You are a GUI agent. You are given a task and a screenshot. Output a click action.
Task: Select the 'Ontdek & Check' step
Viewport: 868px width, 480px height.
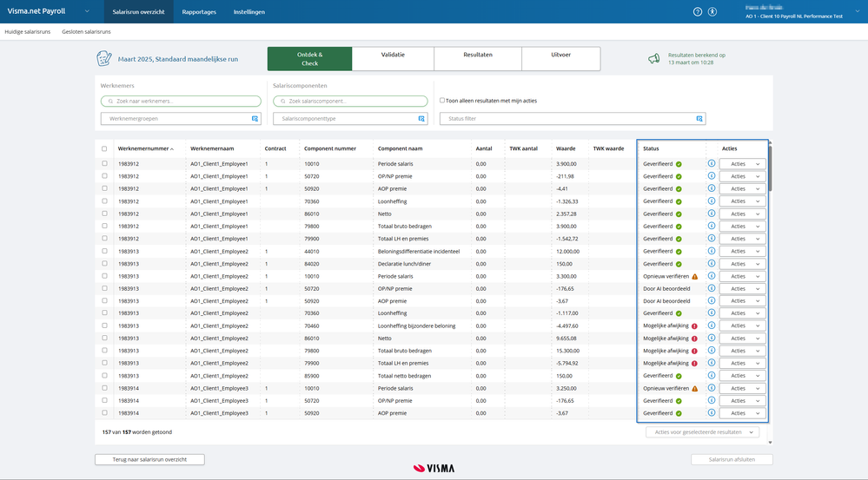tap(309, 59)
